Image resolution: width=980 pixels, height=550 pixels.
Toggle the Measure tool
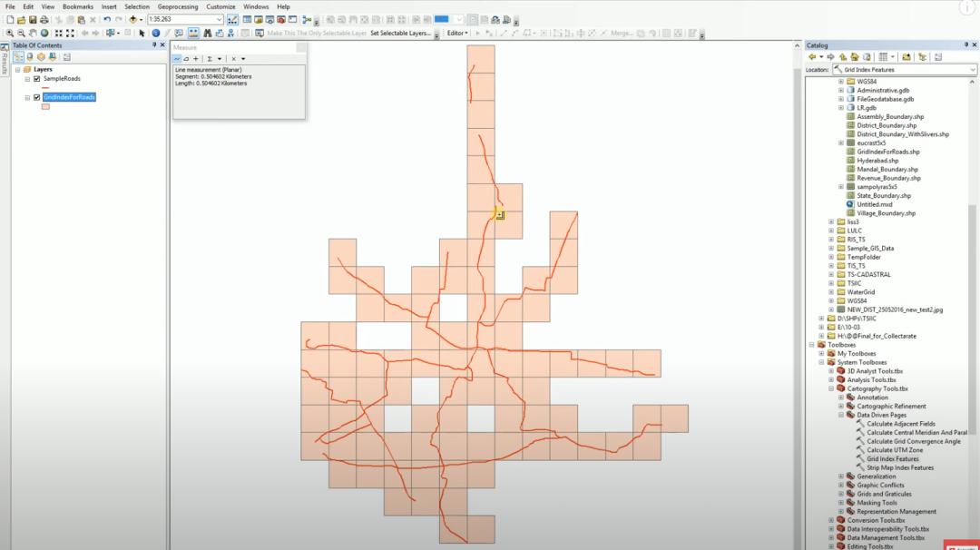coord(193,33)
